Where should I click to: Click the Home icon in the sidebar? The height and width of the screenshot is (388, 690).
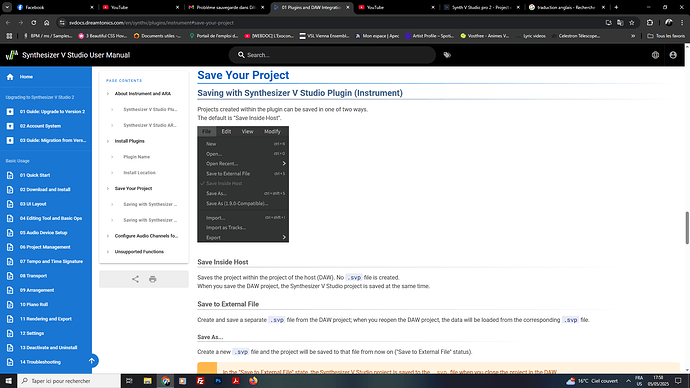click(10, 77)
